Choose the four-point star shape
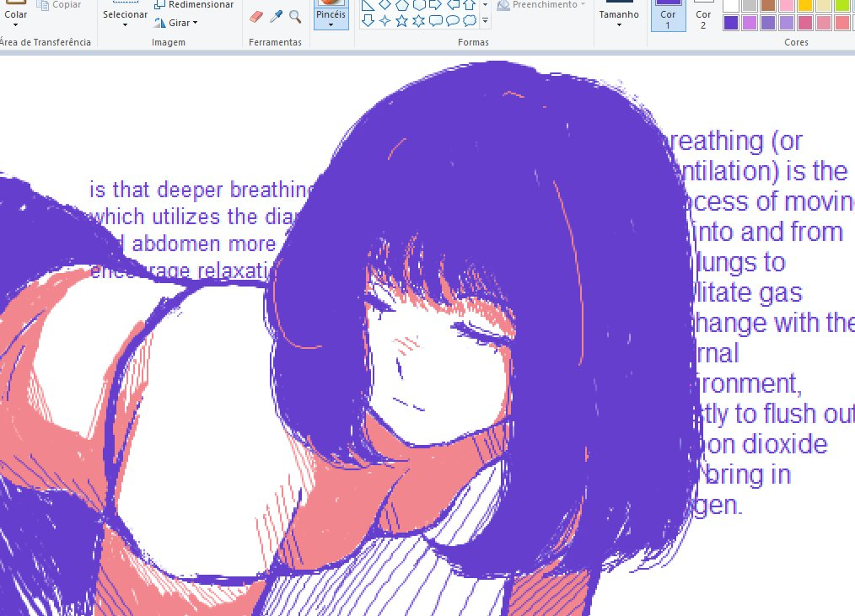855x616 pixels. [385, 21]
